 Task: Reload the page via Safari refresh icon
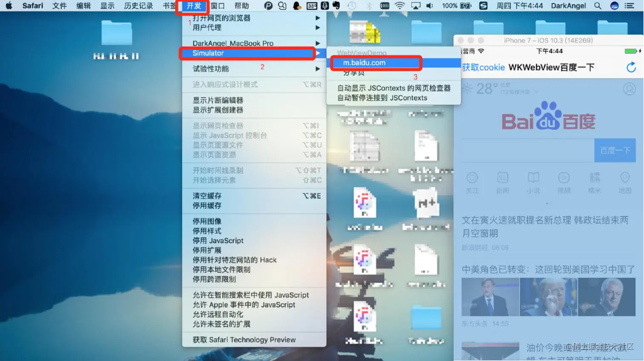pyautogui.click(x=631, y=67)
